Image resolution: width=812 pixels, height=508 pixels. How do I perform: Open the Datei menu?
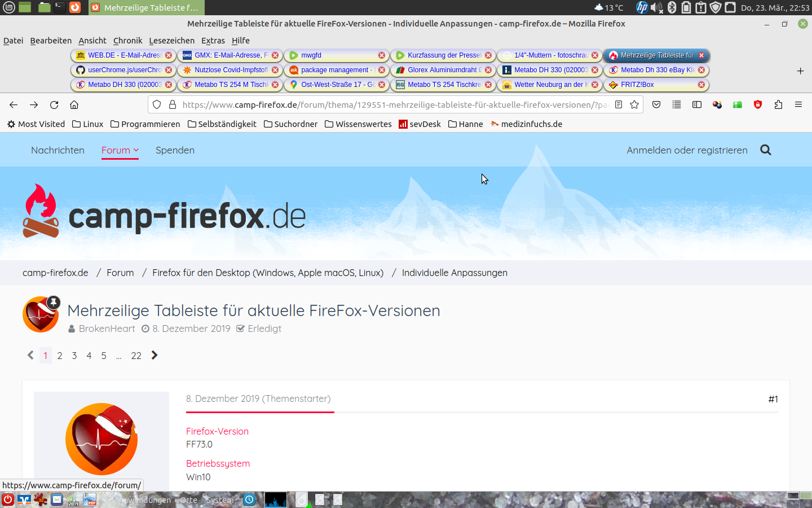(x=13, y=41)
